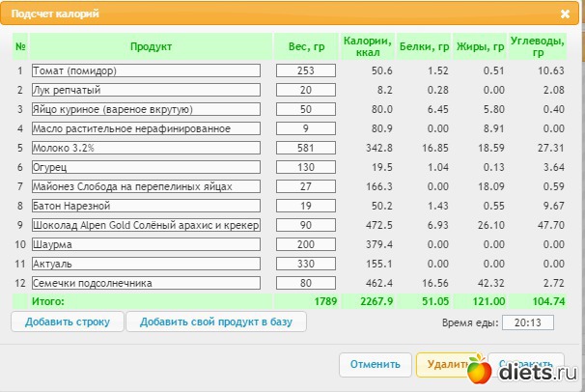Click the Время еды time field
585x392 pixels.
(527, 322)
